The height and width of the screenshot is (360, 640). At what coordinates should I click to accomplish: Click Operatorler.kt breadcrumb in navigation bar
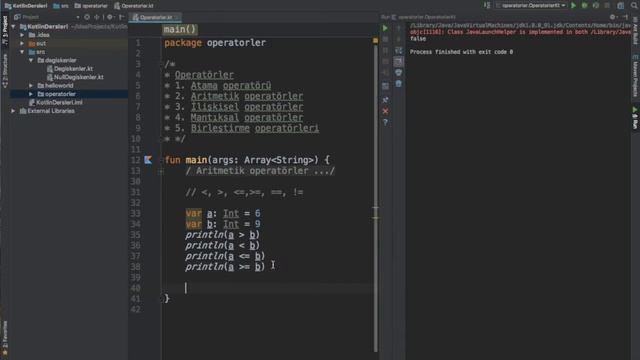(134, 6)
